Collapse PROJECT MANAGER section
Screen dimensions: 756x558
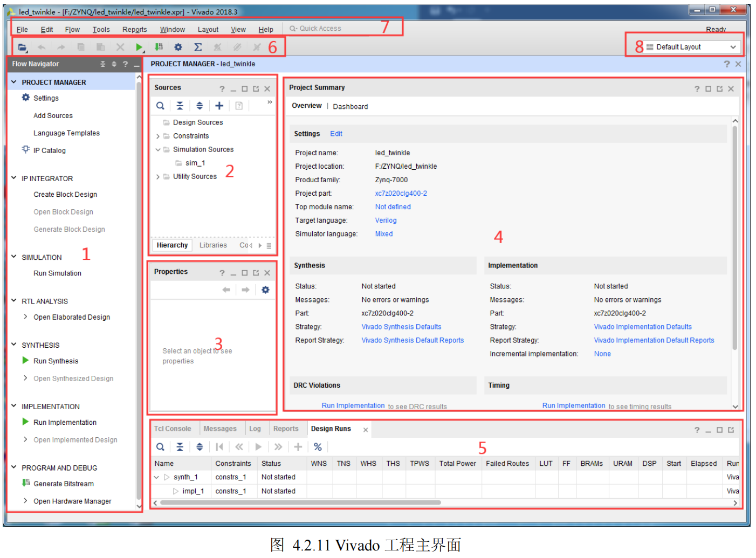coord(14,82)
